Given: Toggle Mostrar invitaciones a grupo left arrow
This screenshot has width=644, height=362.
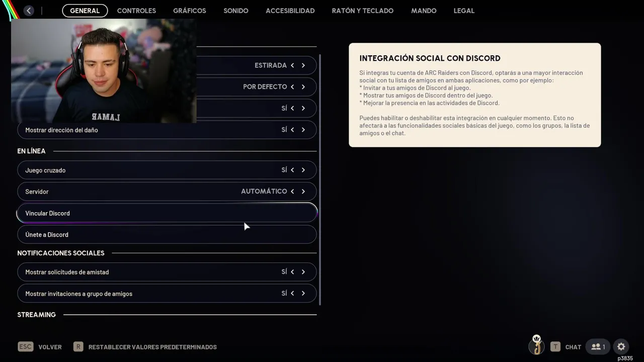Looking at the screenshot, I should coord(292,294).
